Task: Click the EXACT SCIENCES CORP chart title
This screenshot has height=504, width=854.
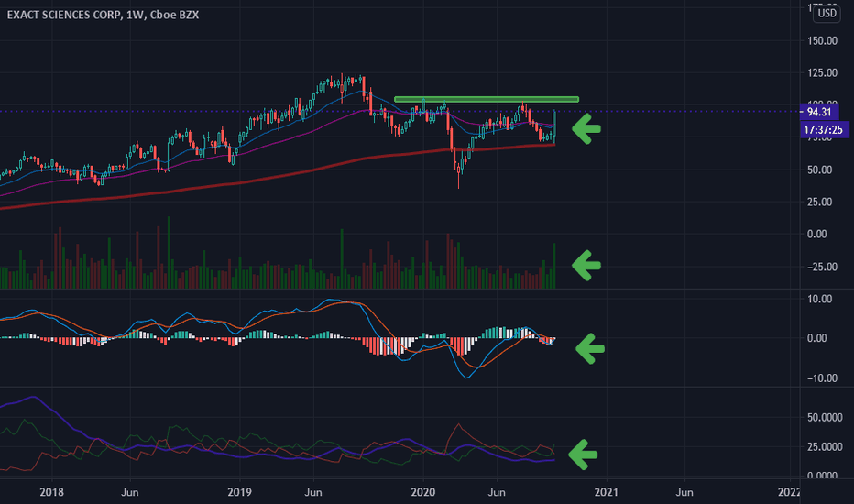Action: tap(103, 15)
